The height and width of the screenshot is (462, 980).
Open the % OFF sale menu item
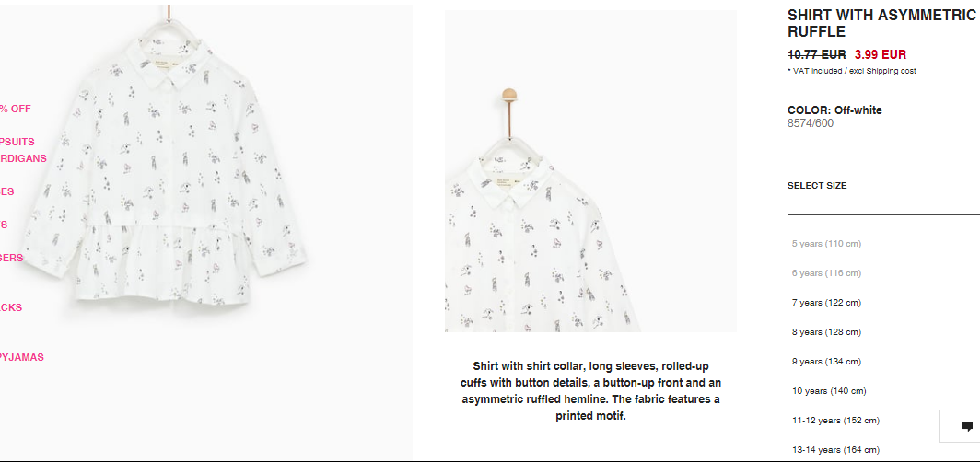click(15, 109)
